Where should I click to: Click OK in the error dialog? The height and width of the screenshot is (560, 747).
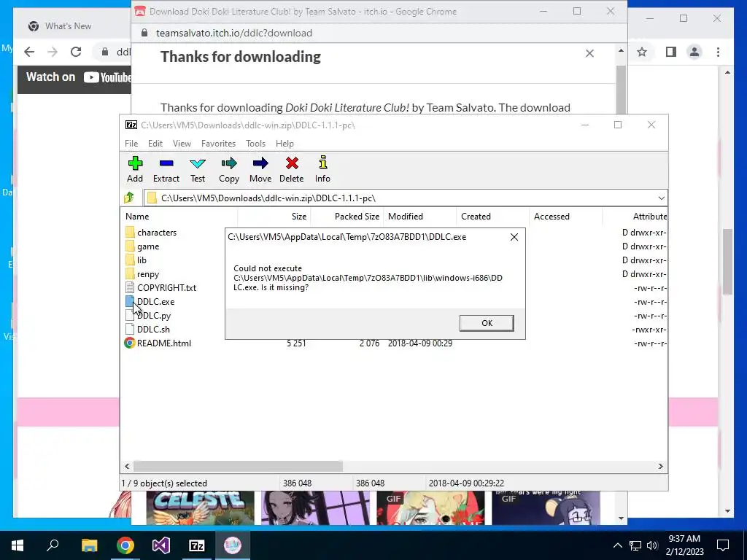487,323
